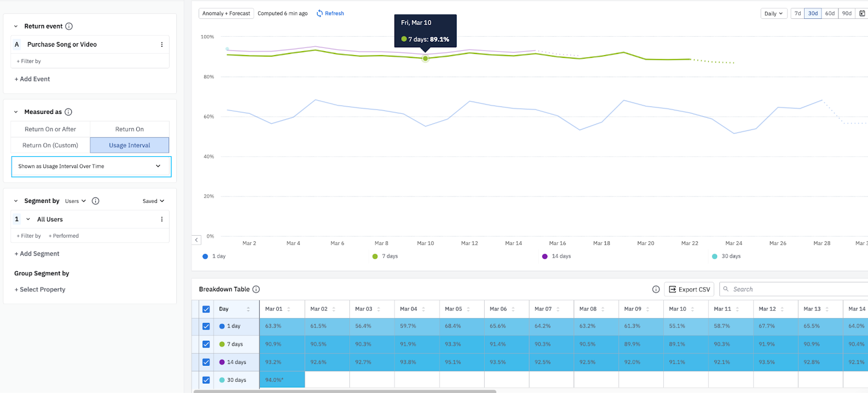Click the info icon beside Measured as
This screenshot has height=393, width=868.
point(68,112)
